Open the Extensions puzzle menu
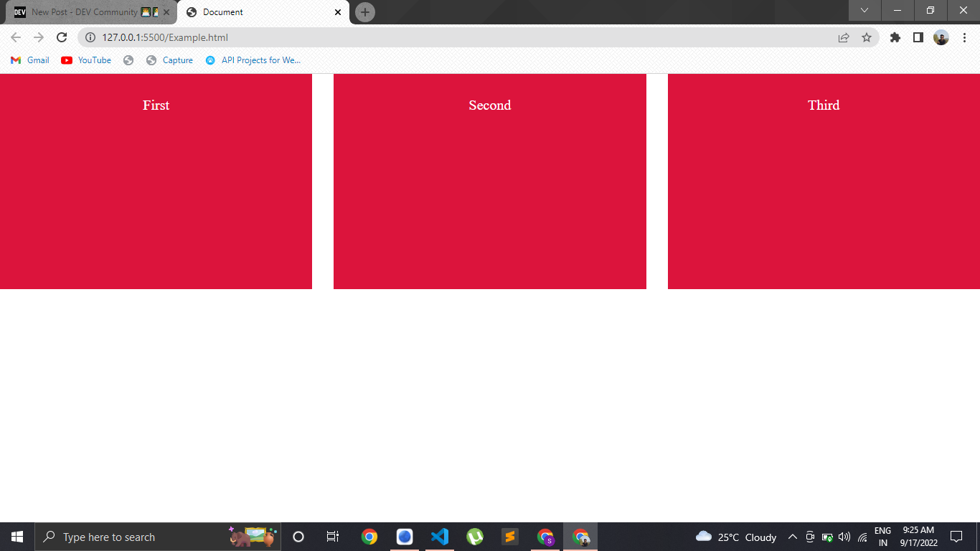Viewport: 980px width, 551px height. pyautogui.click(x=895, y=37)
